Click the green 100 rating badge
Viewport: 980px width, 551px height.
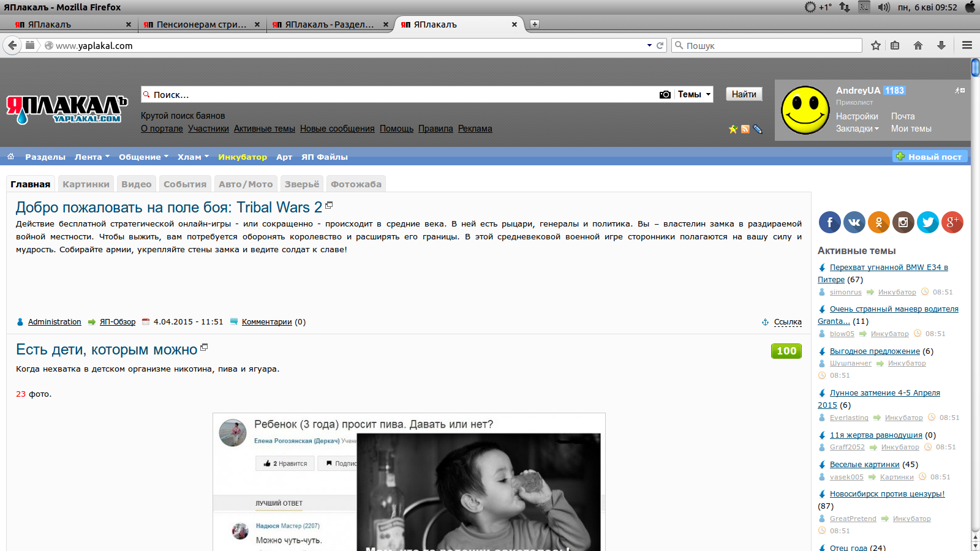click(x=786, y=351)
